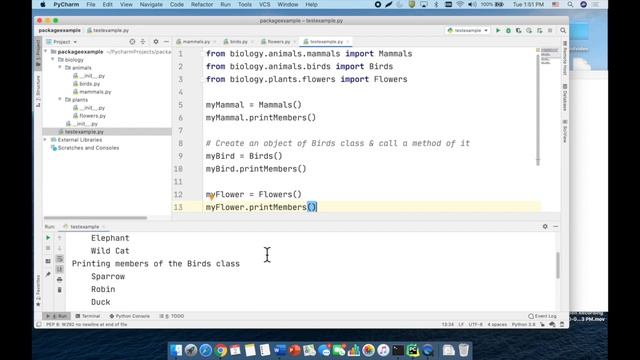Open the testexample run configuration dropdown
The height and width of the screenshot is (360, 640).
(468, 31)
